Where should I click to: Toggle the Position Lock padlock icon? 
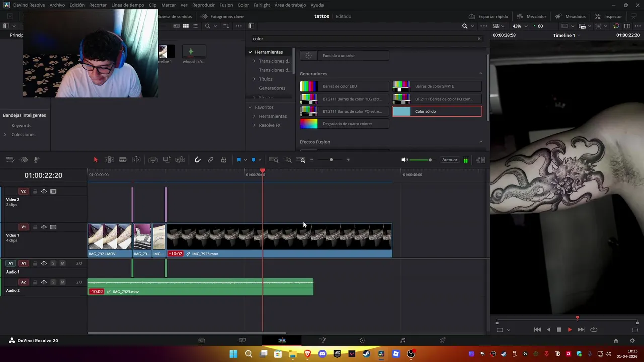[x=224, y=160]
